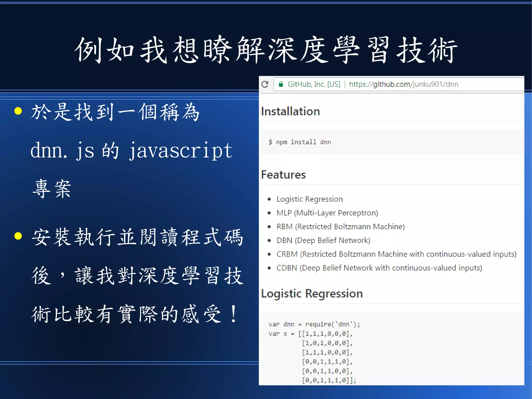Click the '$ npm install dnn' code line
Image resolution: width=532 pixels, height=399 pixels.
tap(300, 142)
